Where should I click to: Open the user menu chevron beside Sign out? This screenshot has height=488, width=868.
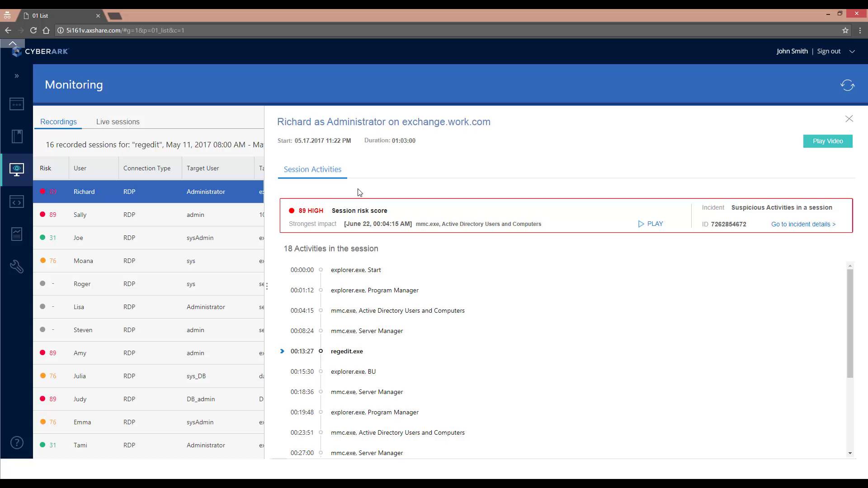pos(852,51)
